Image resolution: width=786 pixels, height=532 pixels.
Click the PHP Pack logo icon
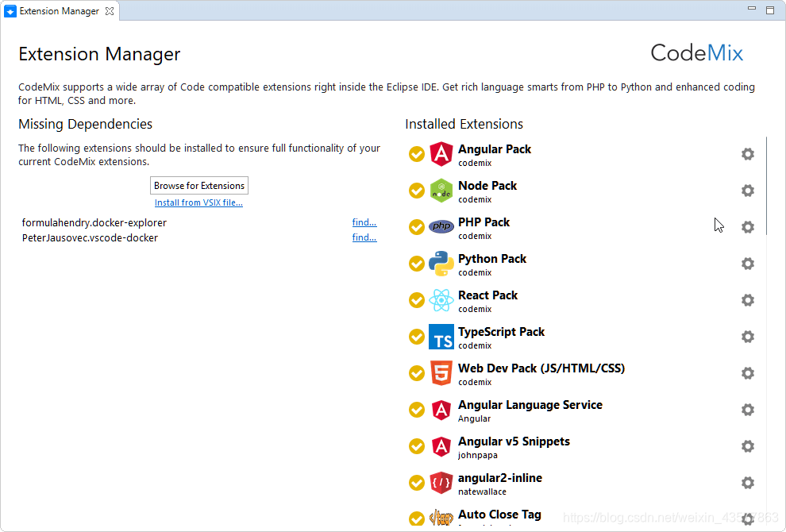pyautogui.click(x=441, y=226)
